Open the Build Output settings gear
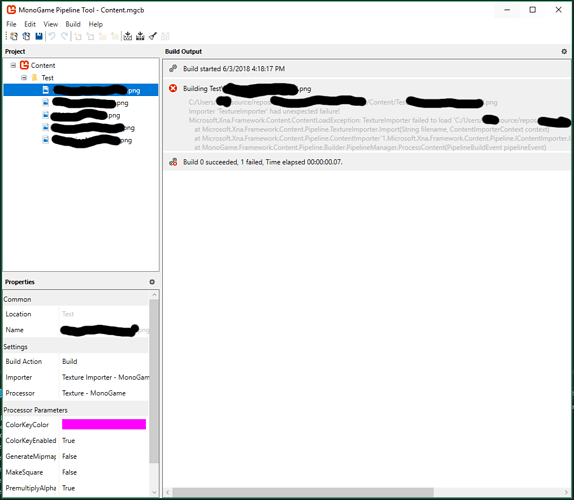This screenshot has width=574, height=500. 564,52
